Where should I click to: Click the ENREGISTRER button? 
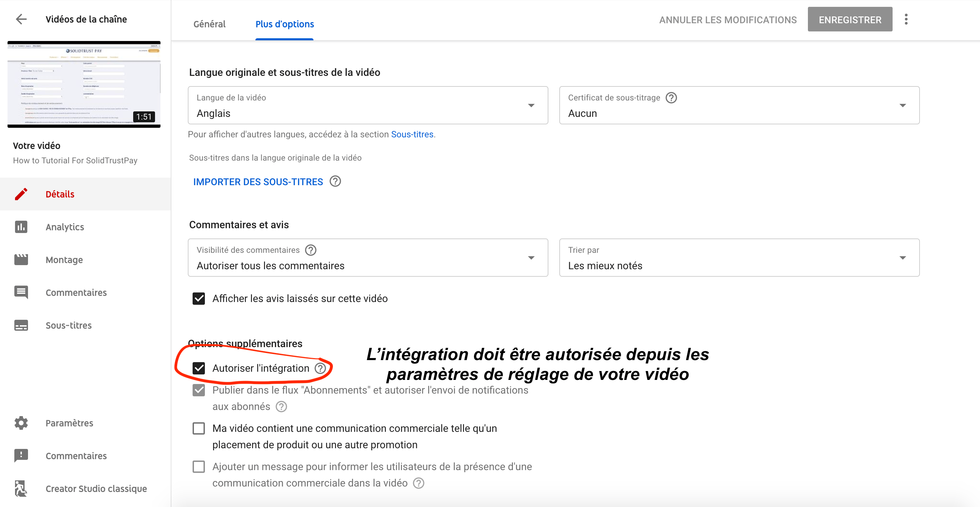(850, 19)
